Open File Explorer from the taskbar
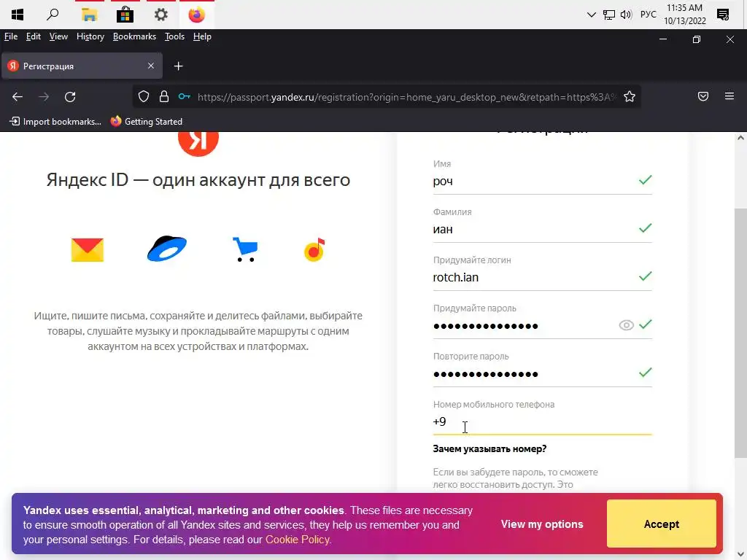747x560 pixels. [x=89, y=15]
